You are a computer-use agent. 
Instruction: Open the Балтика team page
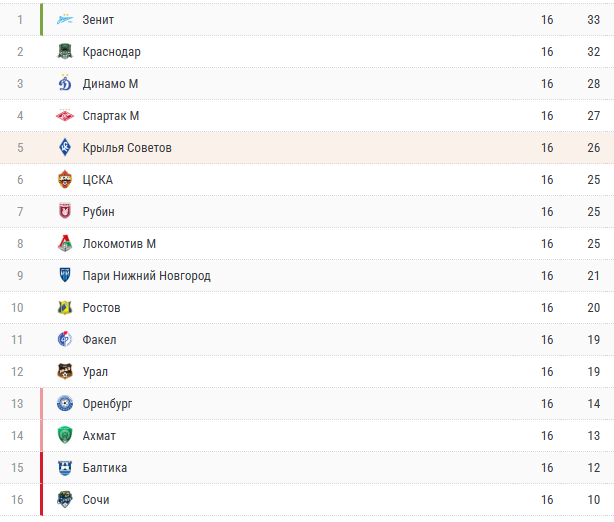105,468
